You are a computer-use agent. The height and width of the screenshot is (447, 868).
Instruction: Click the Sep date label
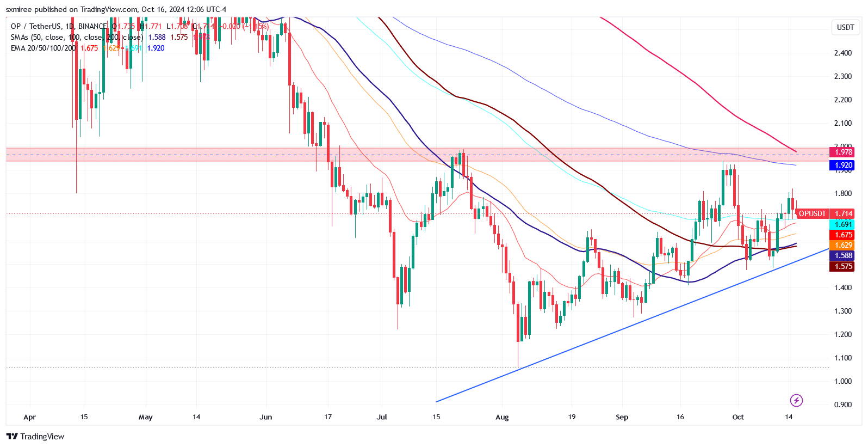tap(622, 417)
